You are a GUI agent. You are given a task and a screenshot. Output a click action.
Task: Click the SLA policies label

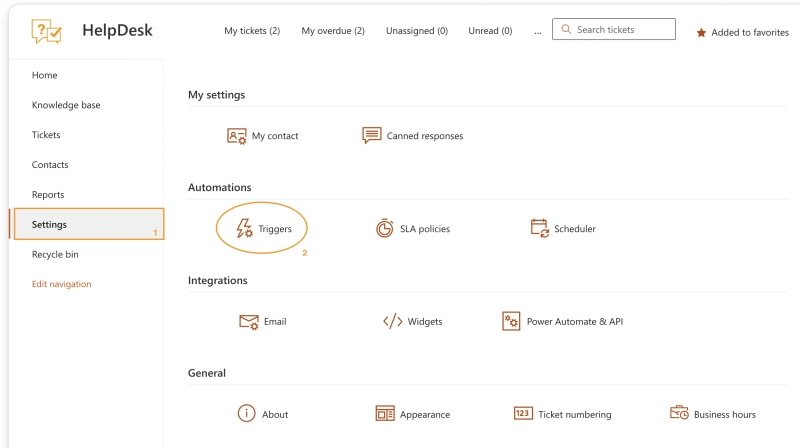click(x=425, y=229)
